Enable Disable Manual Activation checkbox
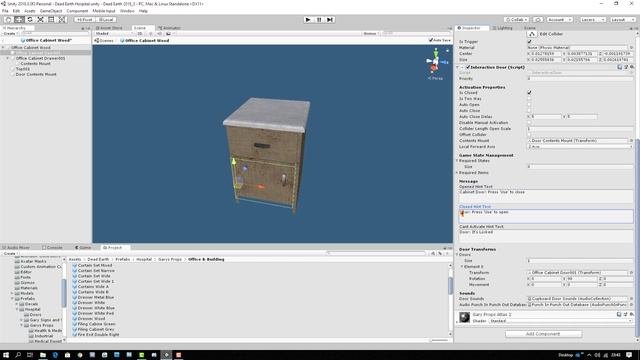The width and height of the screenshot is (640, 360). (529, 122)
